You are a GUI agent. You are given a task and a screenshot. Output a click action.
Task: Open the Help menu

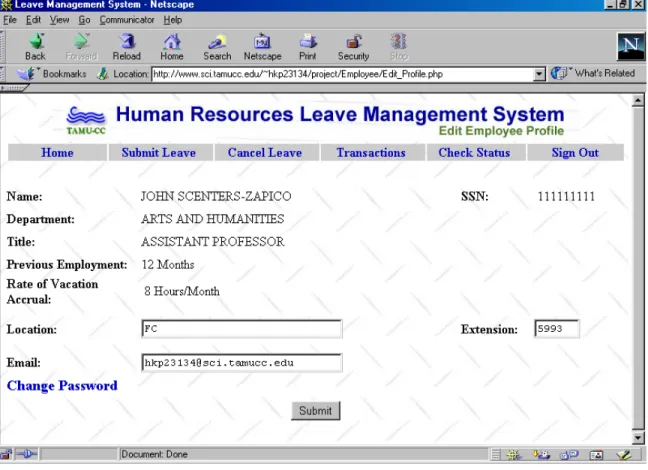click(x=172, y=20)
